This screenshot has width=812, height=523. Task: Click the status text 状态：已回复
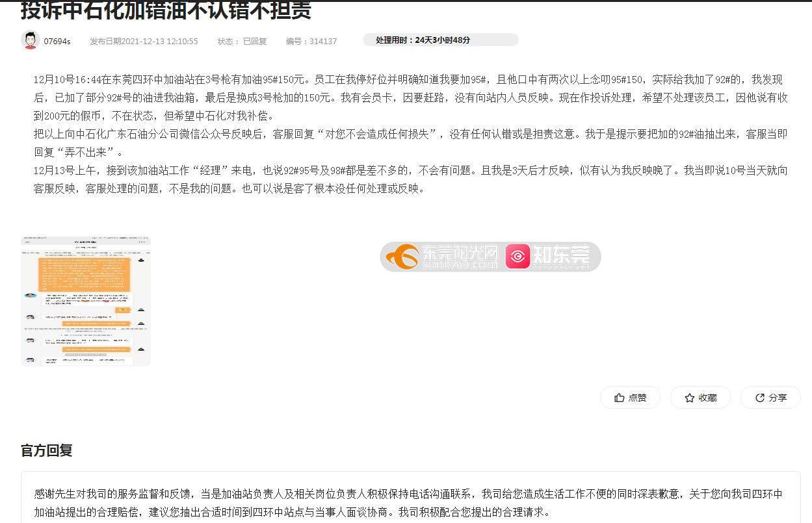pos(242,41)
